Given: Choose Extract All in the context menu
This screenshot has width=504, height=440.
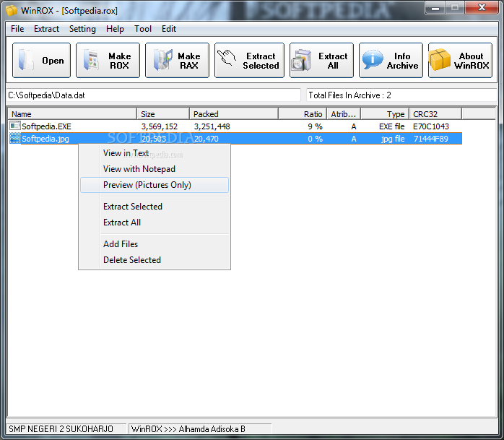Looking at the screenshot, I should pyautogui.click(x=155, y=223).
